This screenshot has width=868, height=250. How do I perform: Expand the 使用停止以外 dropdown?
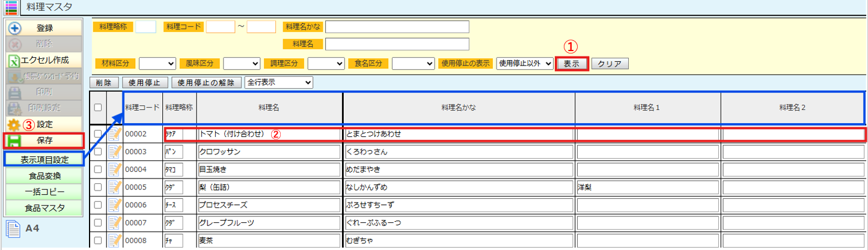click(524, 64)
